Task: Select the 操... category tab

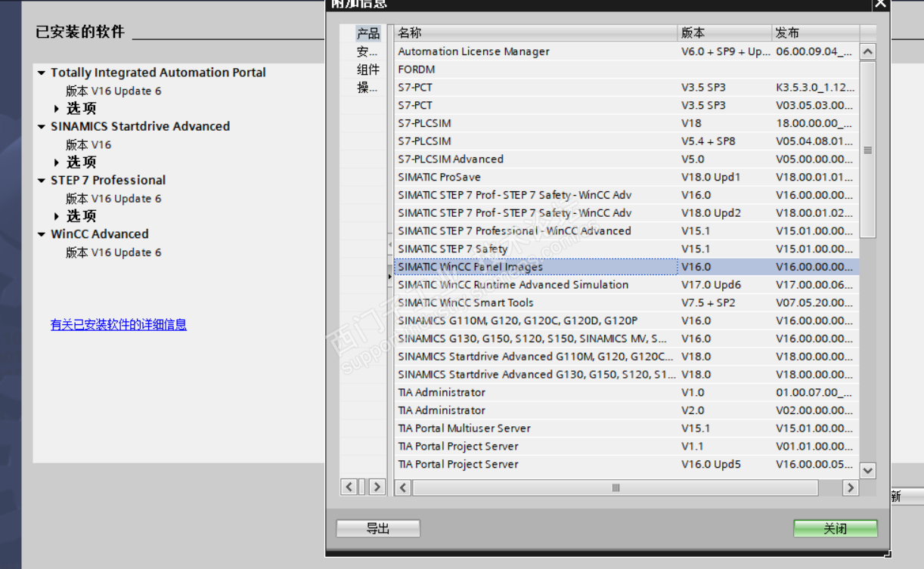Action: (368, 88)
